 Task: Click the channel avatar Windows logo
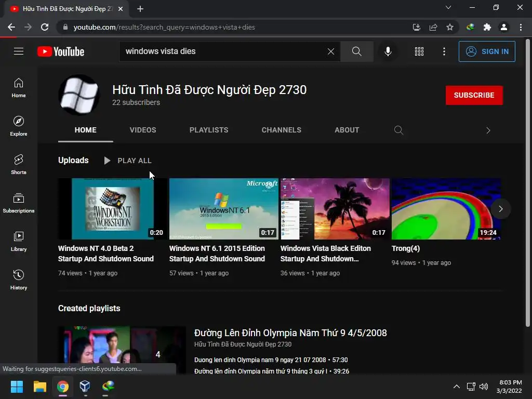(x=79, y=96)
